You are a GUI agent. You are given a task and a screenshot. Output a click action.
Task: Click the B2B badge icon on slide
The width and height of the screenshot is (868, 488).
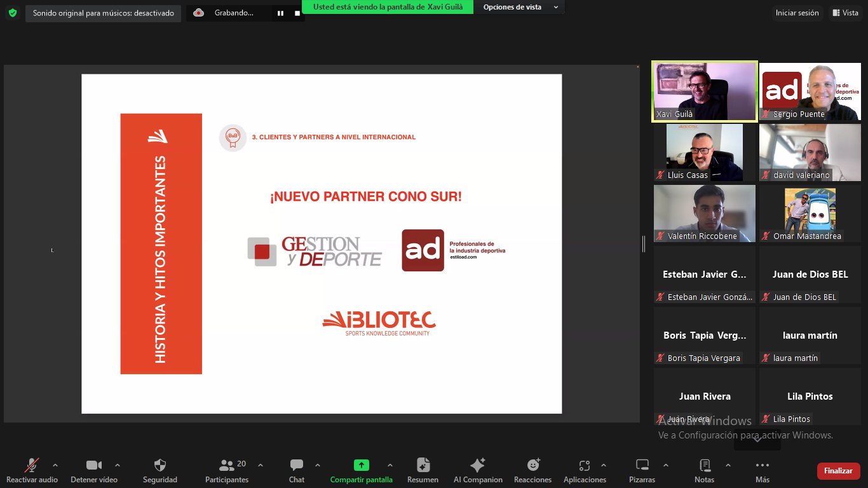click(233, 138)
